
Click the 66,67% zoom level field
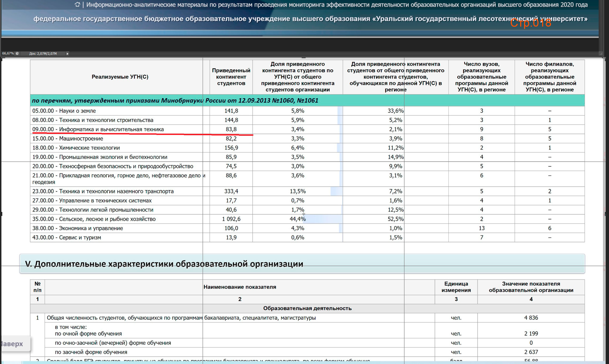pos(8,54)
